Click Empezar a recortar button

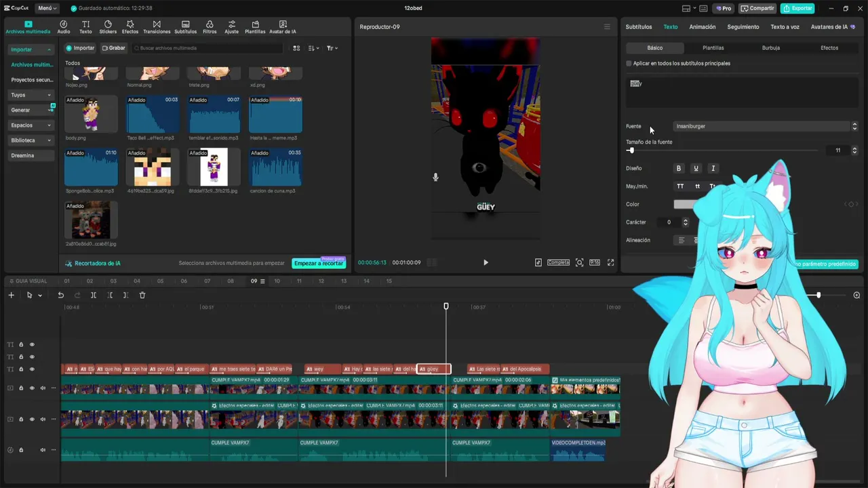[319, 263]
